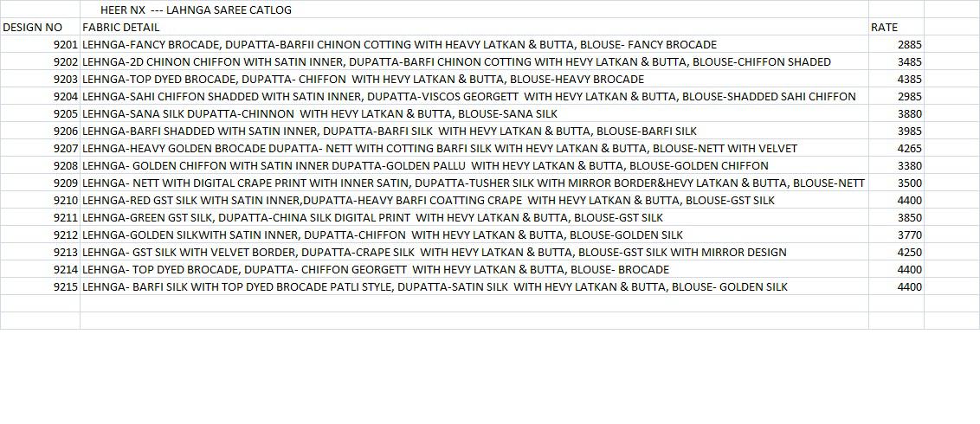Click the Green GST Silk lehnga description cell
This screenshot has width=980, height=424.
click(372, 218)
